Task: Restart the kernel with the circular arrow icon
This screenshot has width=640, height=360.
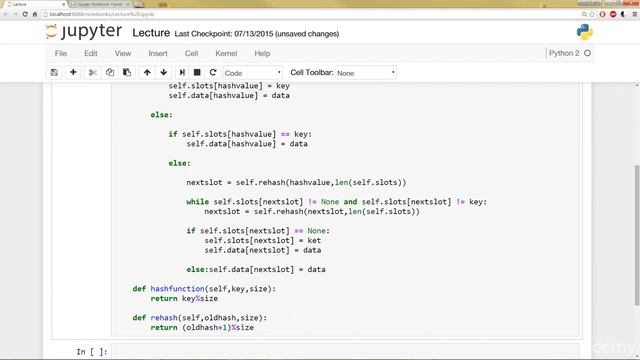Action: tap(213, 73)
